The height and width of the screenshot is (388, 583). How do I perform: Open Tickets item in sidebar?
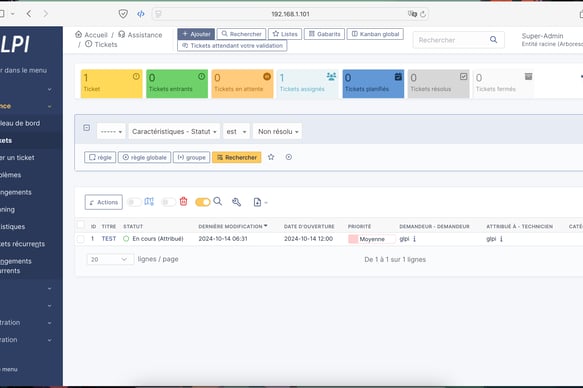click(x=6, y=140)
